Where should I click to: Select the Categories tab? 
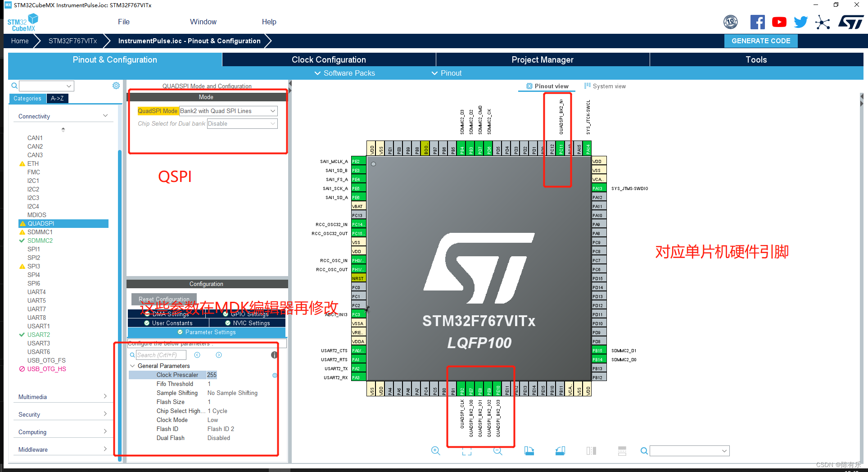pyautogui.click(x=27, y=98)
